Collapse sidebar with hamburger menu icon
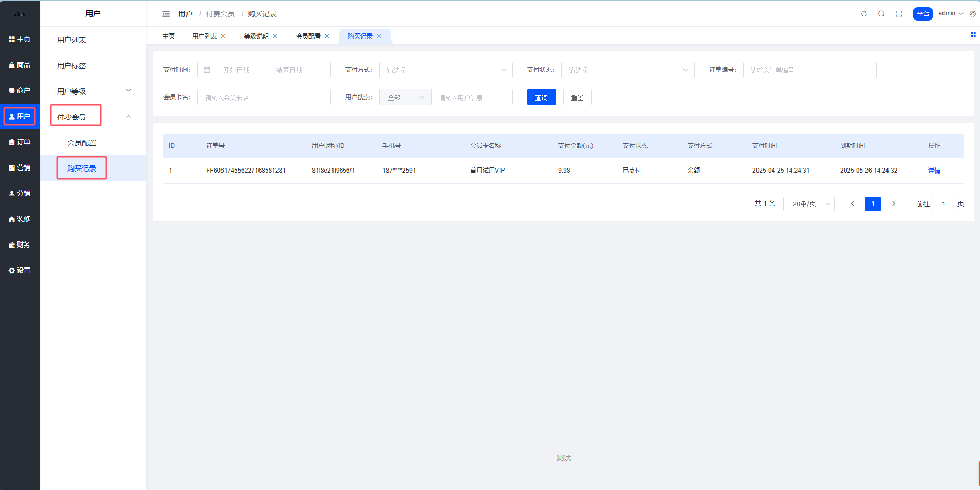 (x=166, y=14)
